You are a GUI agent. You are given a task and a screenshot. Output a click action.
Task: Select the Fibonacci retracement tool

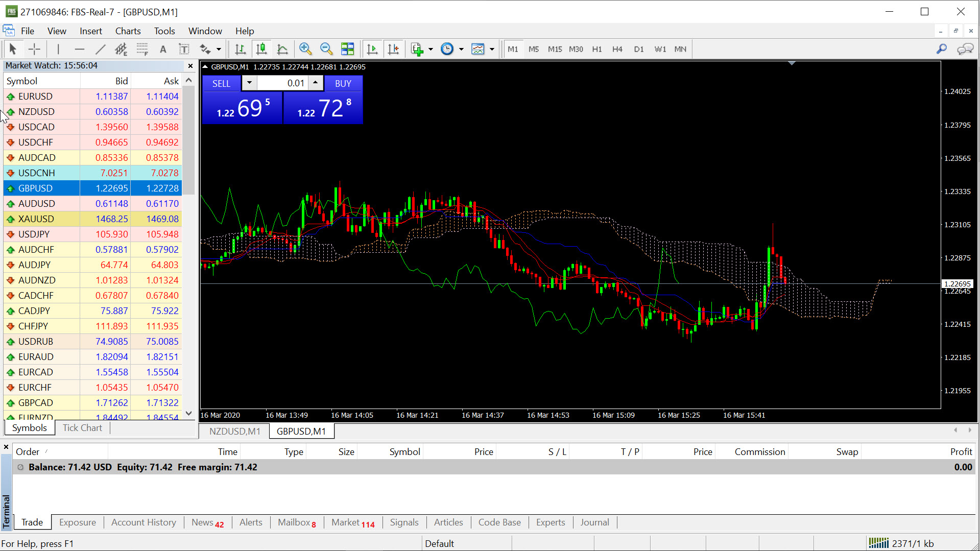[x=142, y=49]
